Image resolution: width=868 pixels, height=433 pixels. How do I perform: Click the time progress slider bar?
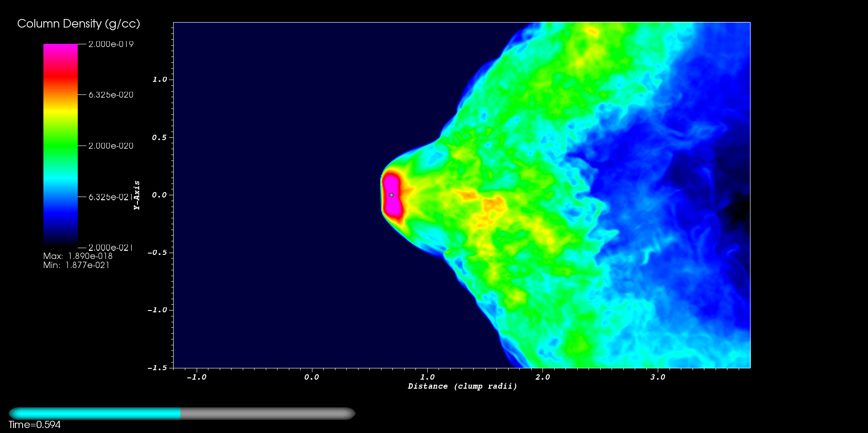coord(182,413)
